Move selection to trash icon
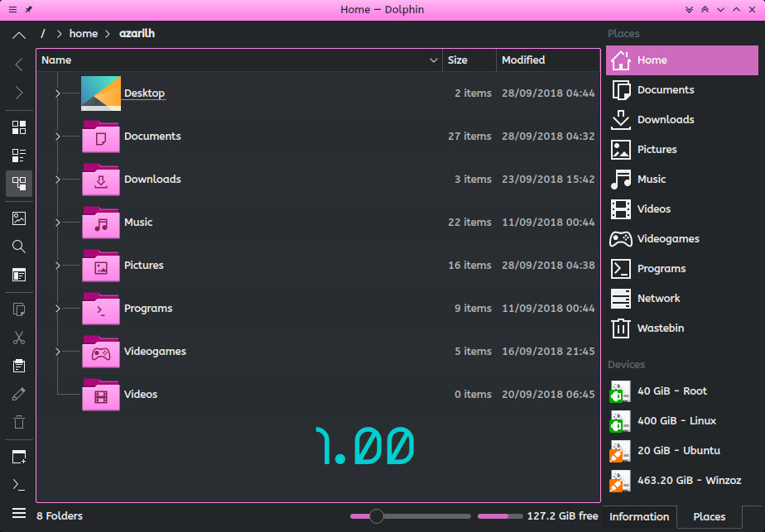 [19, 422]
